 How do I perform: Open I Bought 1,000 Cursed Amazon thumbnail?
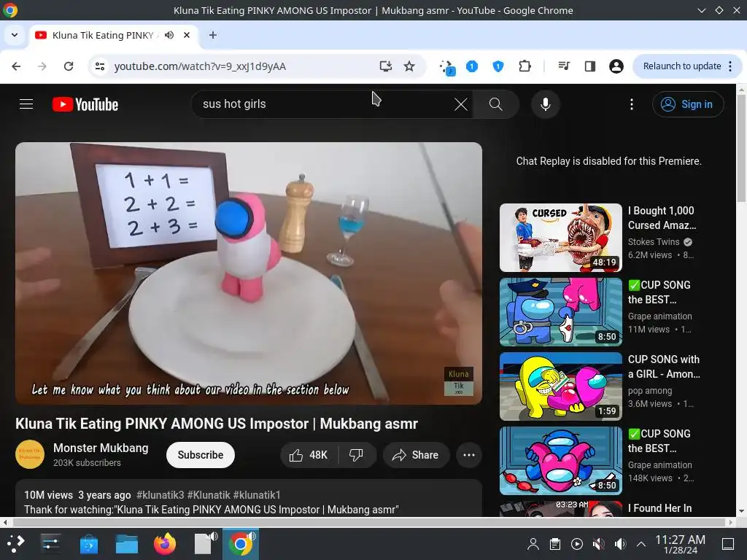point(561,238)
